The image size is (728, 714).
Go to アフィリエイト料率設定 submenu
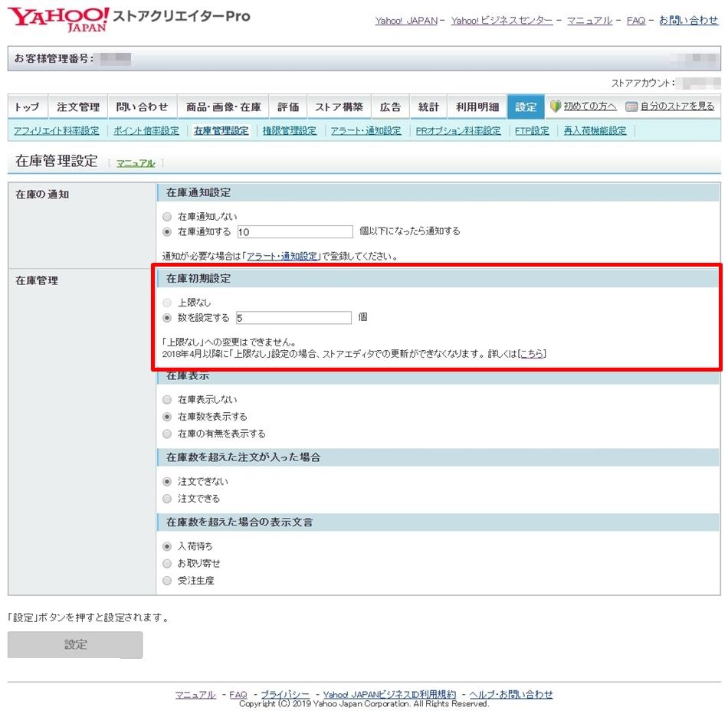point(56,131)
